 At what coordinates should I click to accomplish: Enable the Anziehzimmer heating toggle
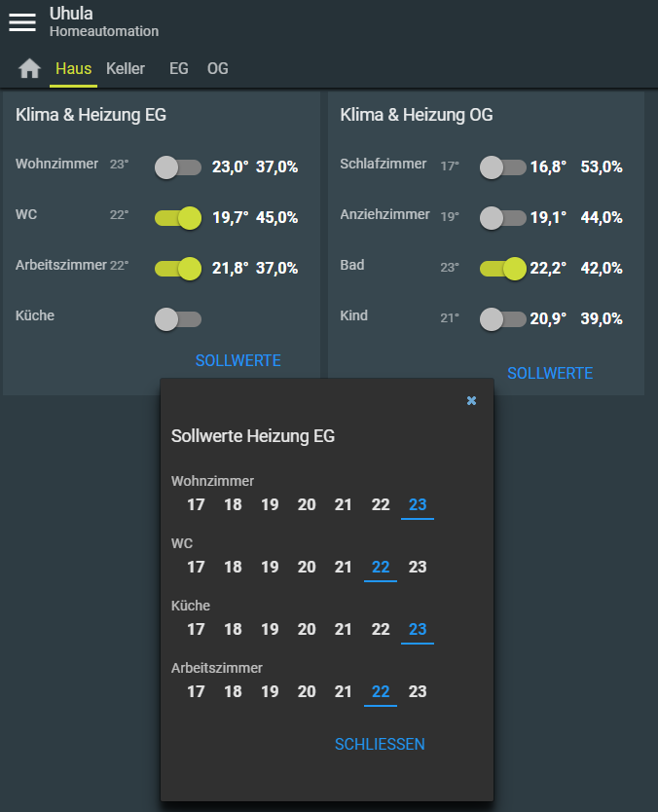(502, 217)
